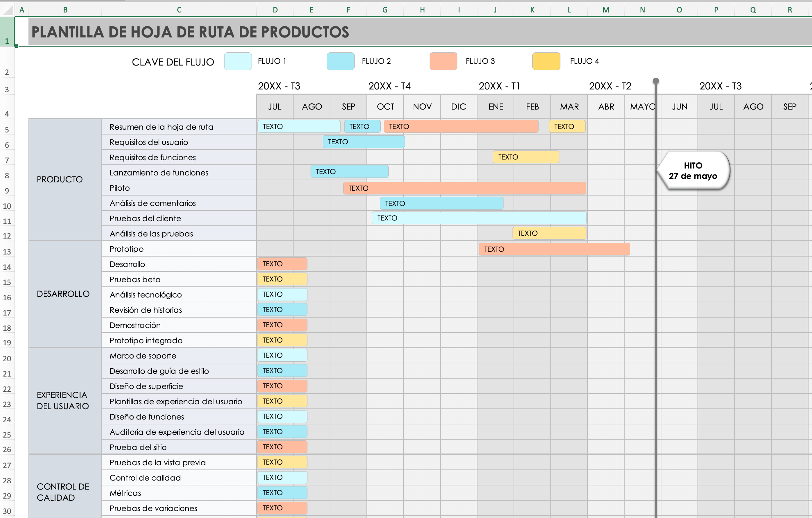812x518 pixels.
Task: Click the 20XX - T2 quarter header
Action: tap(610, 86)
